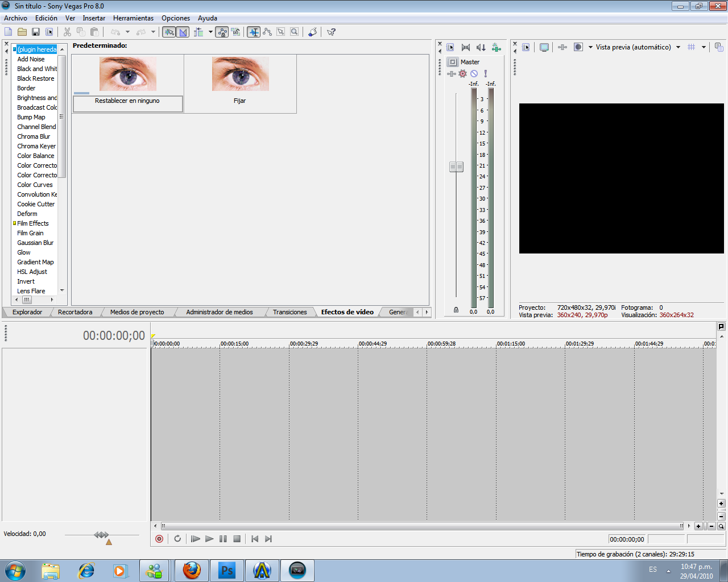728x582 pixels.
Task: Open the Opciones menu
Action: pos(175,18)
